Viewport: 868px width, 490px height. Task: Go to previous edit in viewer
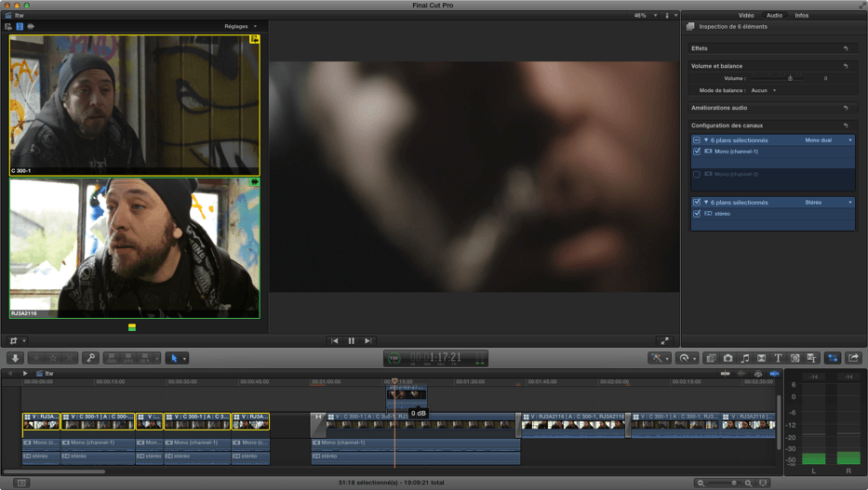click(x=334, y=340)
